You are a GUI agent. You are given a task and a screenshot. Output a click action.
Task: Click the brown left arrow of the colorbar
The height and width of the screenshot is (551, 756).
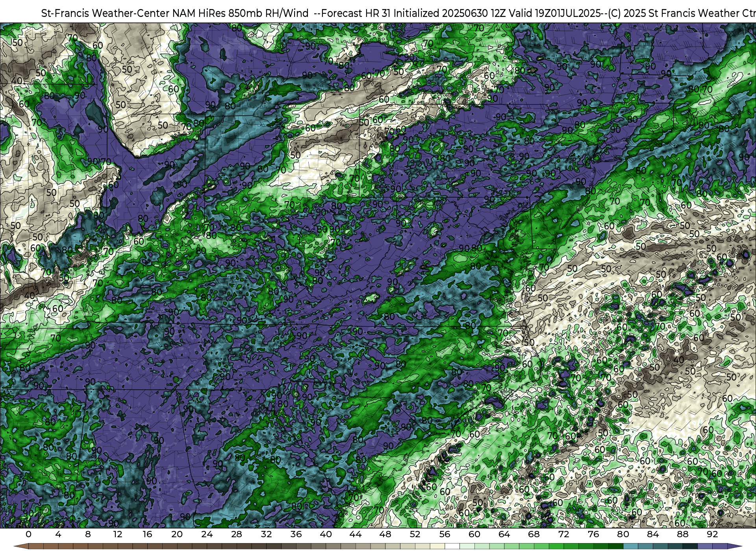20,546
